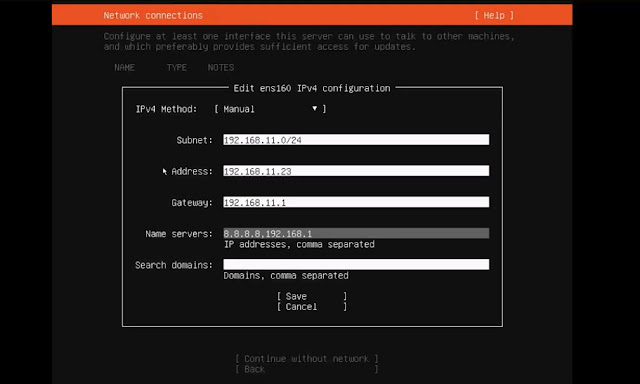Edit the Name servers field
The width and height of the screenshot is (640, 384).
[x=356, y=233]
